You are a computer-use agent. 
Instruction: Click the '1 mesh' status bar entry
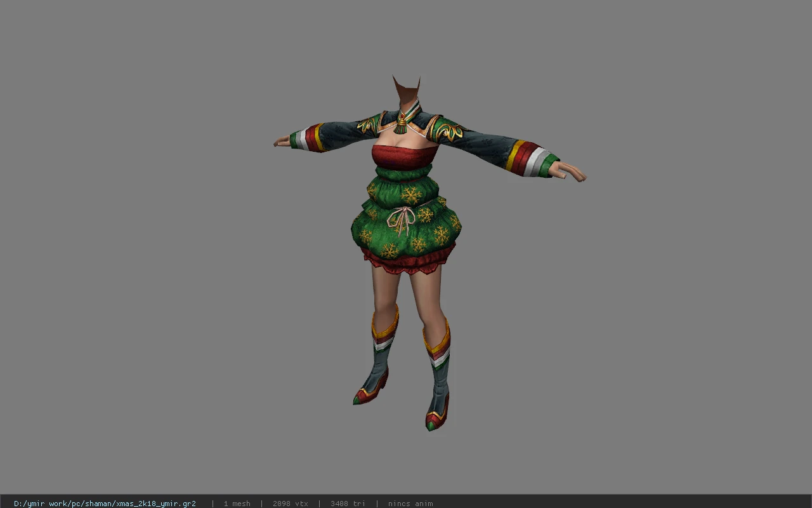coord(237,504)
